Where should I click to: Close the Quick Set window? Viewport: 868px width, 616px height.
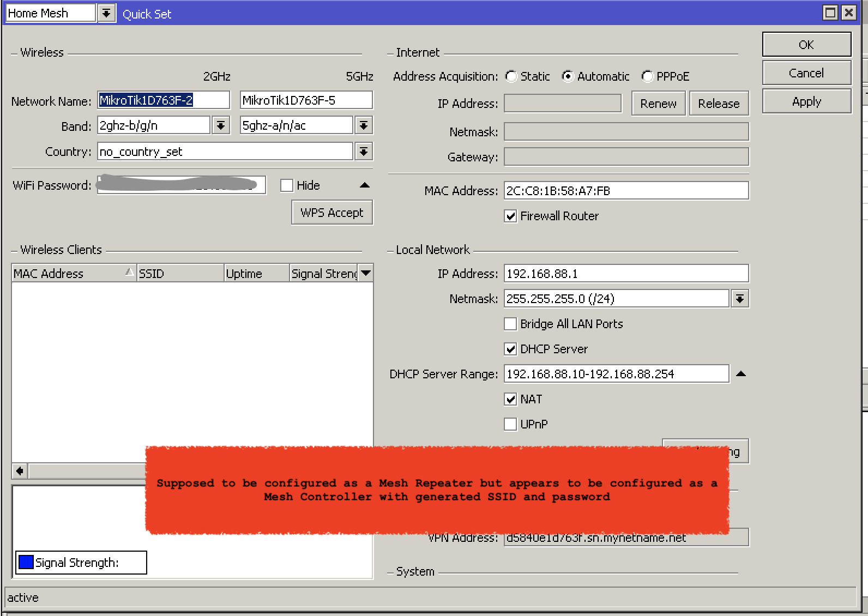coord(849,13)
